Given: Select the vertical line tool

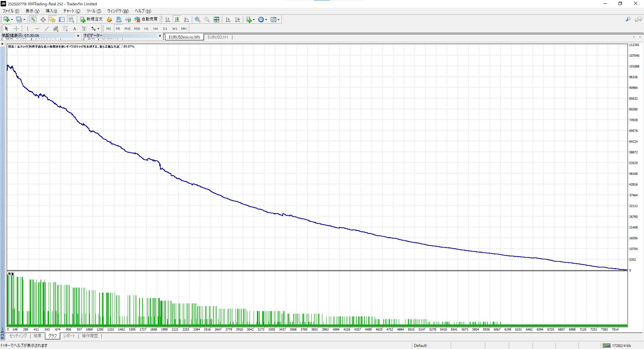Looking at the screenshot, I should click(x=28, y=29).
